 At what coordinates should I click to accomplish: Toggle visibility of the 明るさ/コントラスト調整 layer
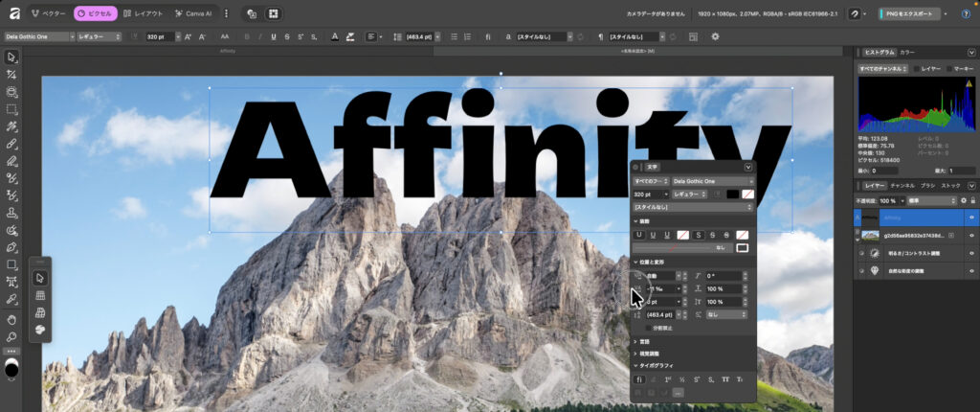coord(971,253)
